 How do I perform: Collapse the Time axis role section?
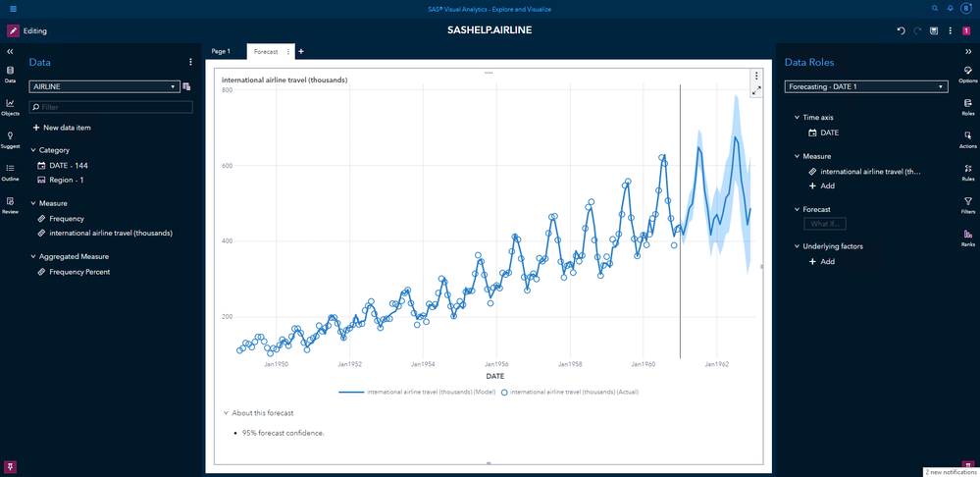pos(797,117)
